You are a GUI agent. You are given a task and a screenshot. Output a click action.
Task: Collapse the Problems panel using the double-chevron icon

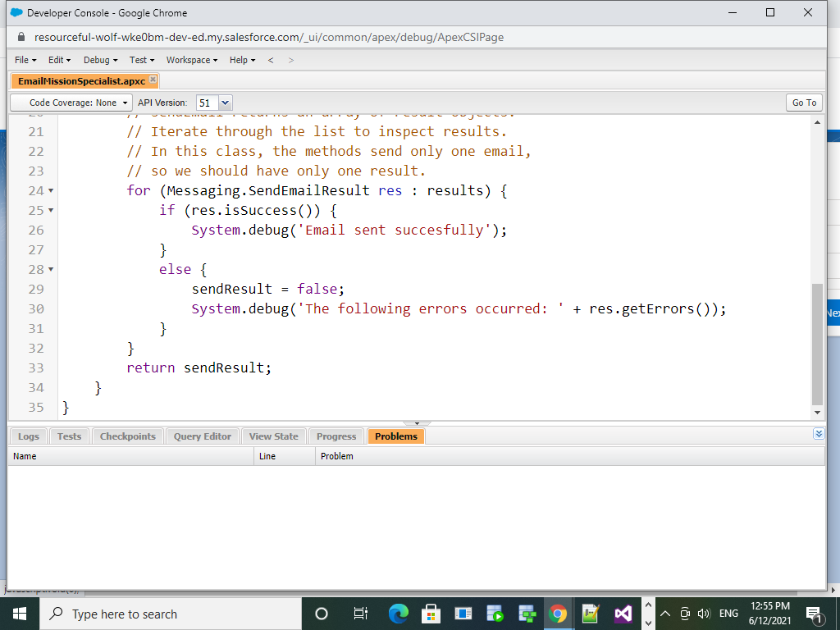818,433
